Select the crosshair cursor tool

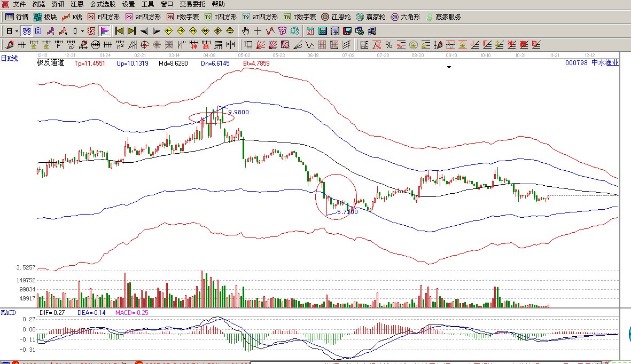(258, 31)
